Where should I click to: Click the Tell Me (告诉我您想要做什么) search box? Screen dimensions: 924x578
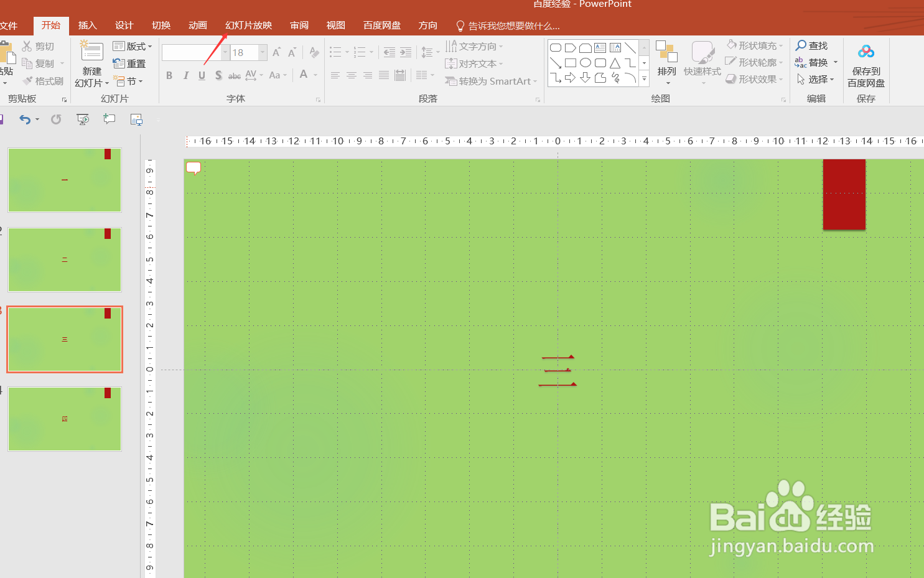[x=508, y=26]
